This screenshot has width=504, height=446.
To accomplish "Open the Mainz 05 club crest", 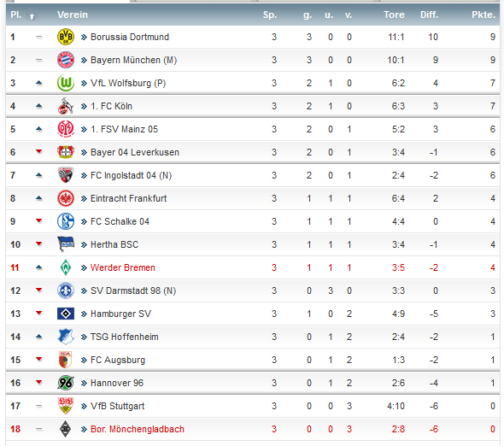I will (x=66, y=129).
